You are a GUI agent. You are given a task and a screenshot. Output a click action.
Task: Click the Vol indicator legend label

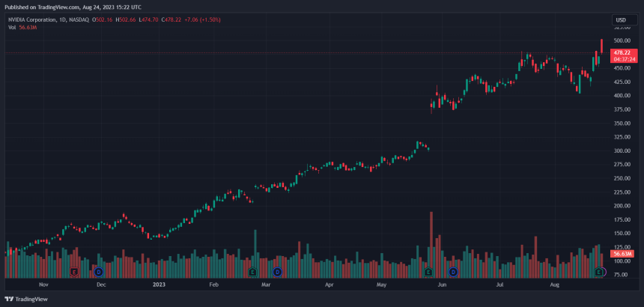(x=12, y=27)
